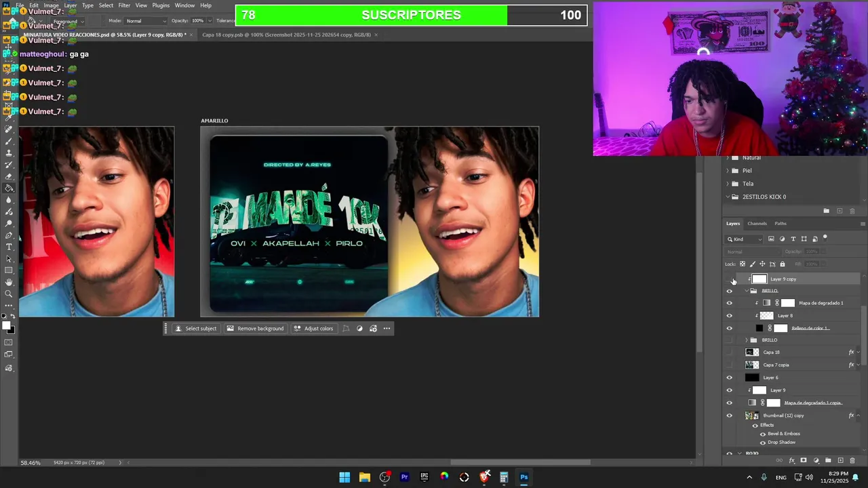Open the Kind filter dropdown

coord(744,239)
